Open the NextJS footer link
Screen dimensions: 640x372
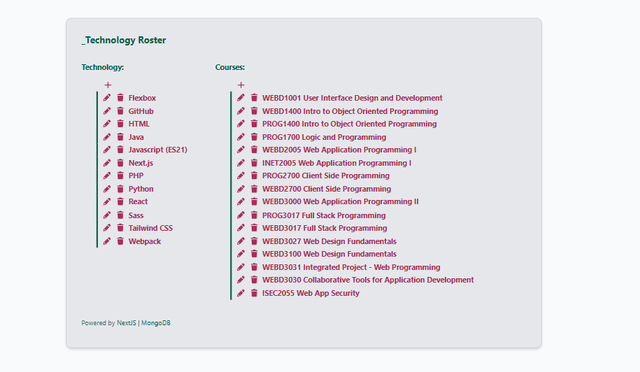[x=127, y=323]
